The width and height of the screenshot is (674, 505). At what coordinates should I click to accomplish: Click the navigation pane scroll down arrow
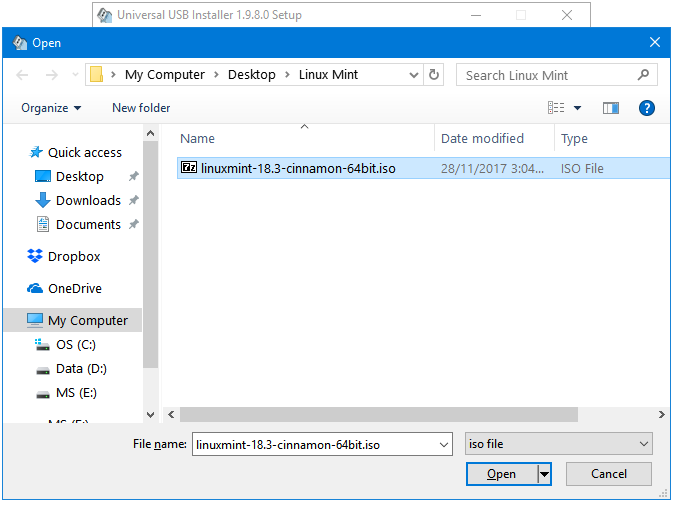click(x=150, y=415)
